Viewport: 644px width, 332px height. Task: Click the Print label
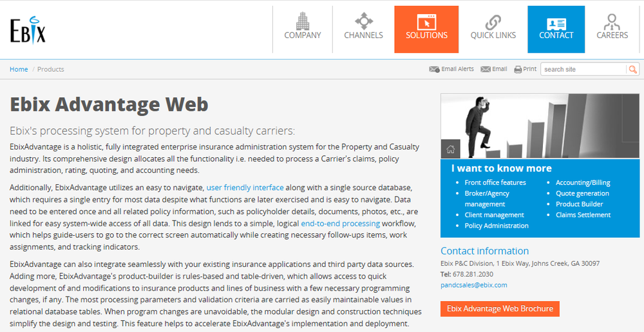[x=530, y=69]
